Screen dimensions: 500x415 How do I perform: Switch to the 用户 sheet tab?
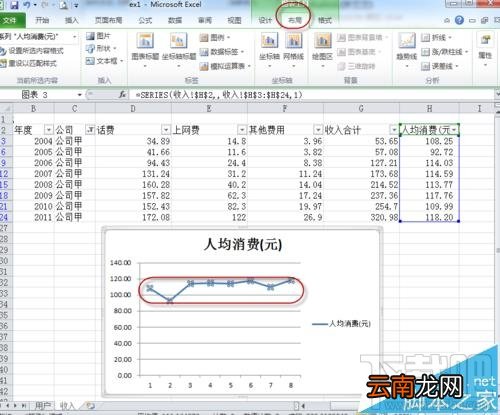coord(43,406)
